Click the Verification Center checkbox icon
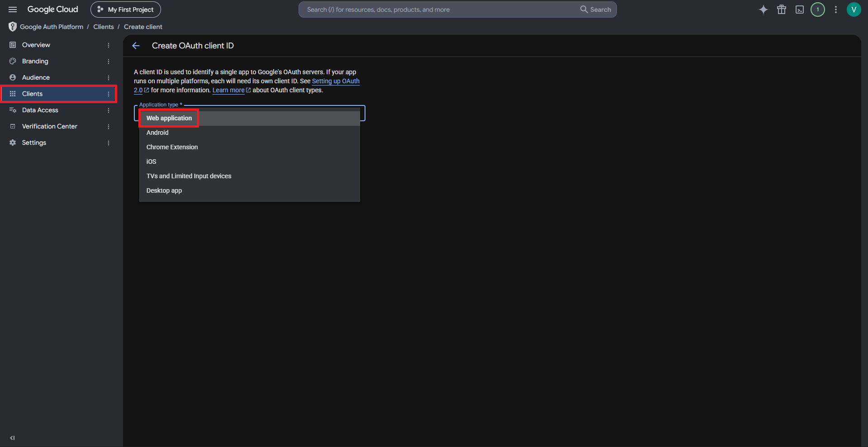 (13, 126)
